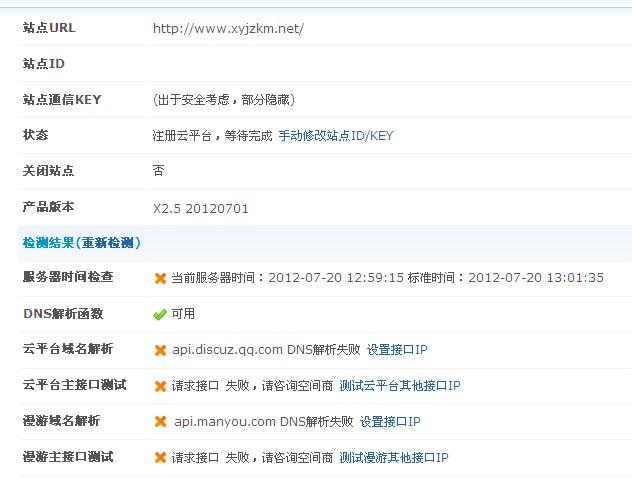Click the 漫游域名解析 label
The image size is (632, 485).
coord(61,421)
